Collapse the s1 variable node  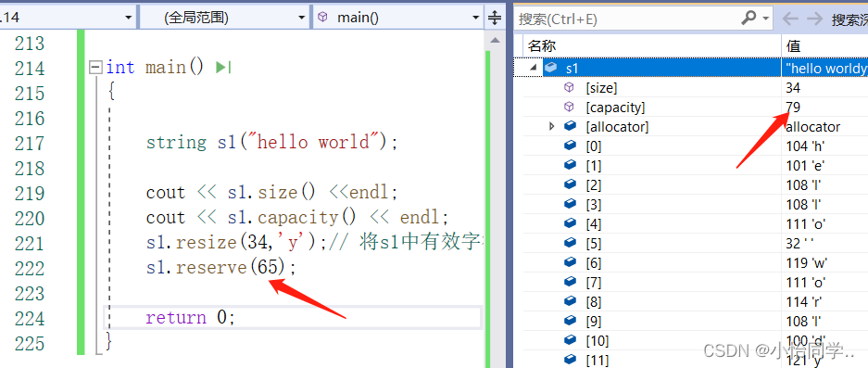pos(533,68)
